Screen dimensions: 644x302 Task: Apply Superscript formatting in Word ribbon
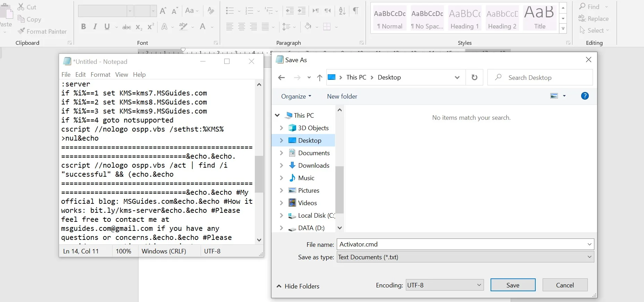151,27
